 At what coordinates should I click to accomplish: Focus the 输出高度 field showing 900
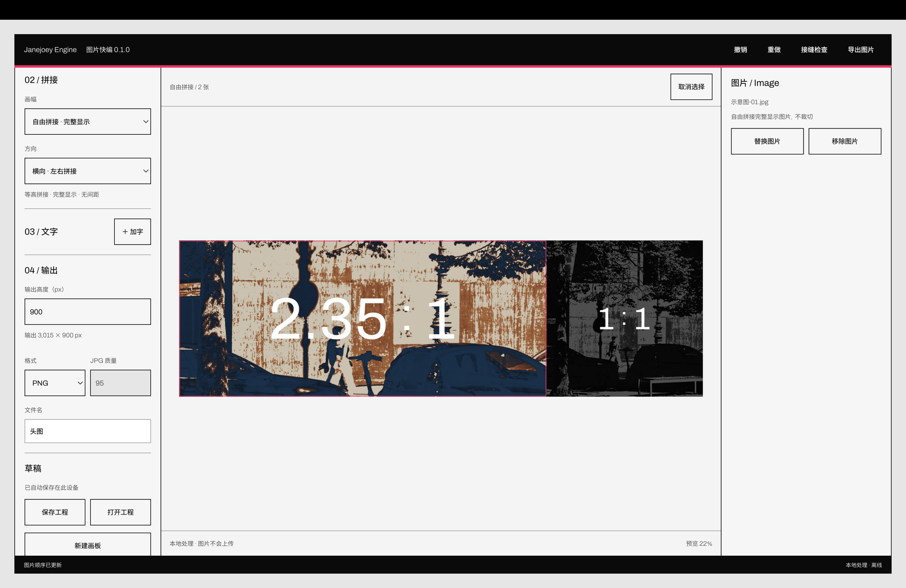[x=88, y=312]
